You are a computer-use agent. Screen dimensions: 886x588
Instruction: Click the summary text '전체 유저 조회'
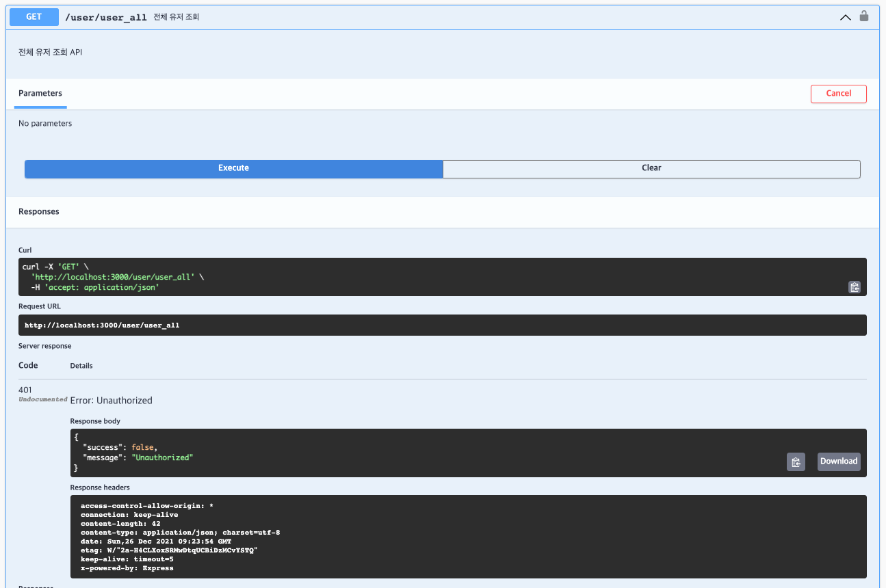click(177, 17)
